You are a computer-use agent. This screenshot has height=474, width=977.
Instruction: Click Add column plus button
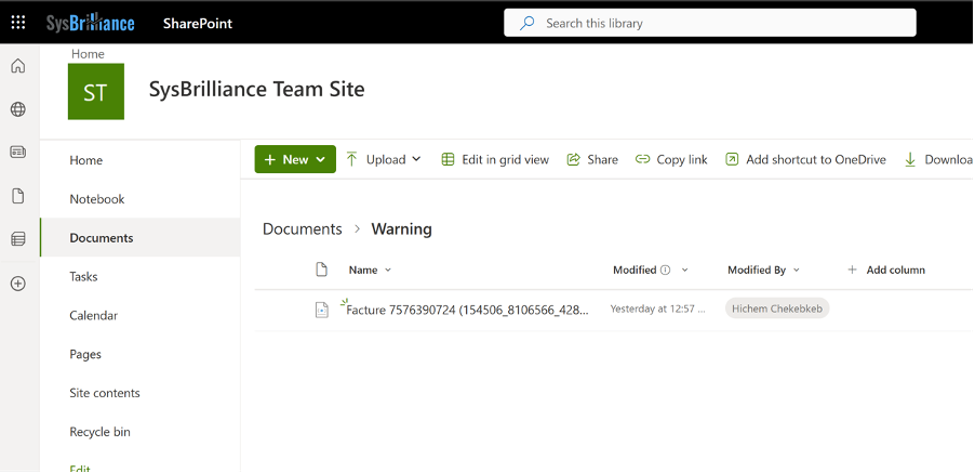(x=887, y=270)
